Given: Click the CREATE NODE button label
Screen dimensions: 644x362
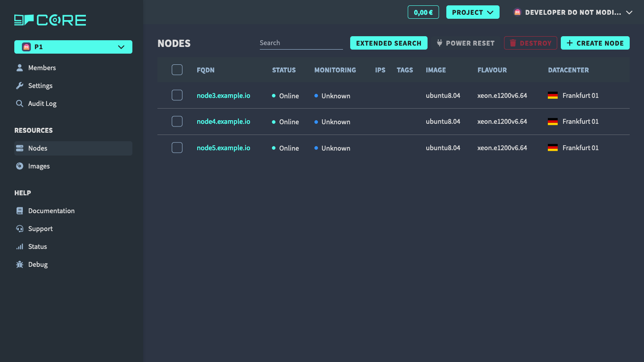Looking at the screenshot, I should [600, 43].
